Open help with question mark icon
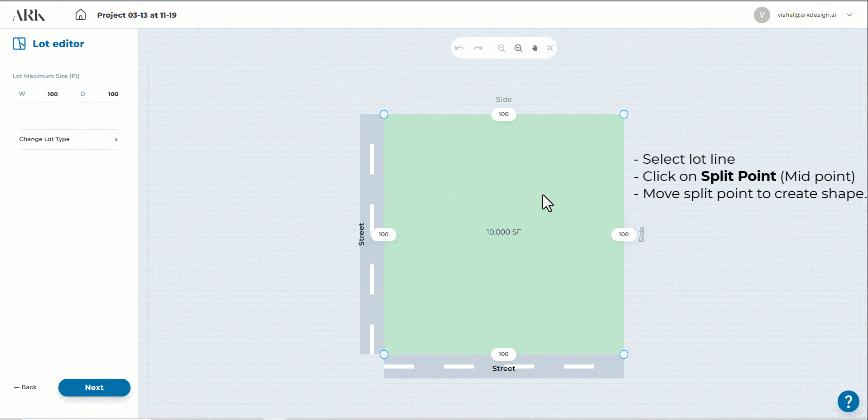The image size is (868, 420). (x=848, y=401)
